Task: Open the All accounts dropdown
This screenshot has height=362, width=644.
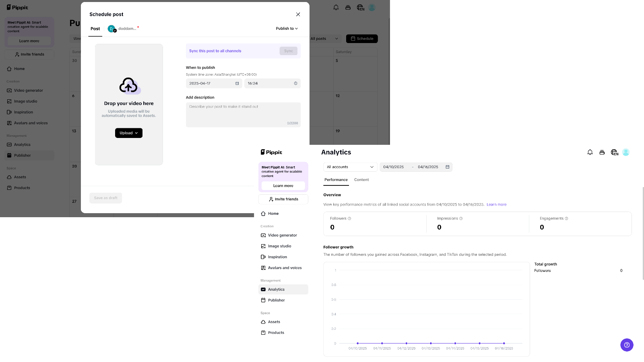Action: pos(349,167)
